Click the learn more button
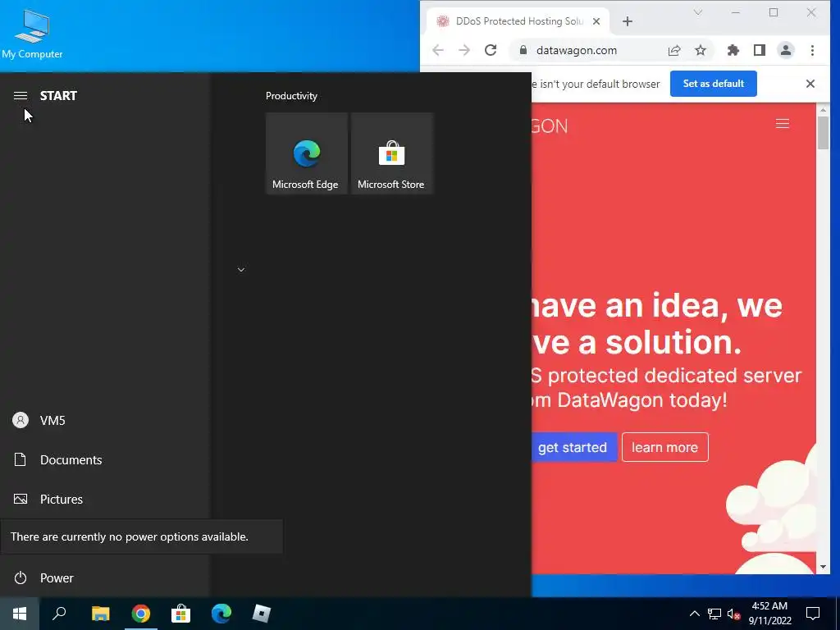This screenshot has width=840, height=630. point(664,447)
